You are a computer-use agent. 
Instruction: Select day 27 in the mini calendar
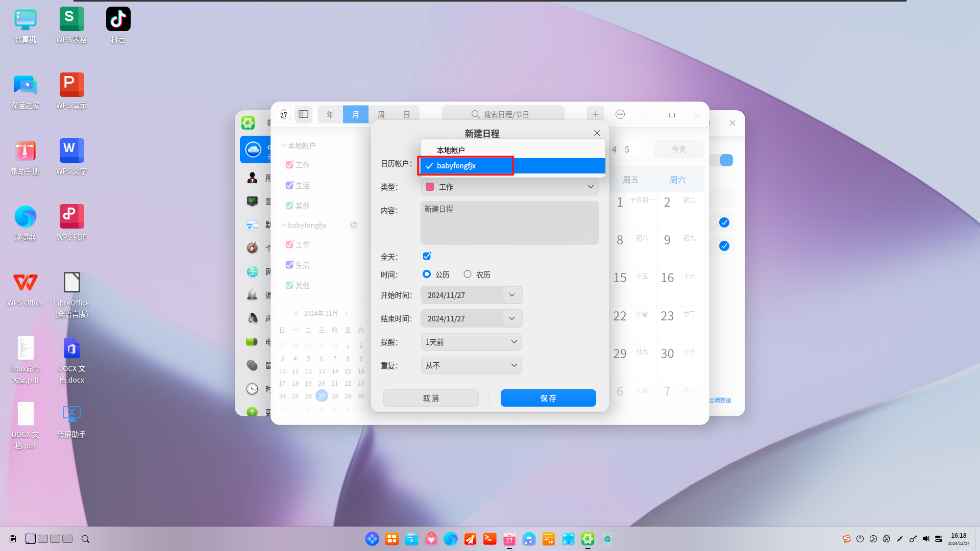click(322, 396)
